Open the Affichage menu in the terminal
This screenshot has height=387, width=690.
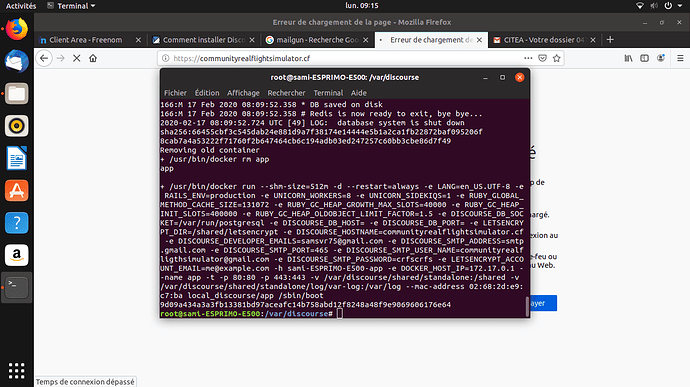(x=243, y=93)
